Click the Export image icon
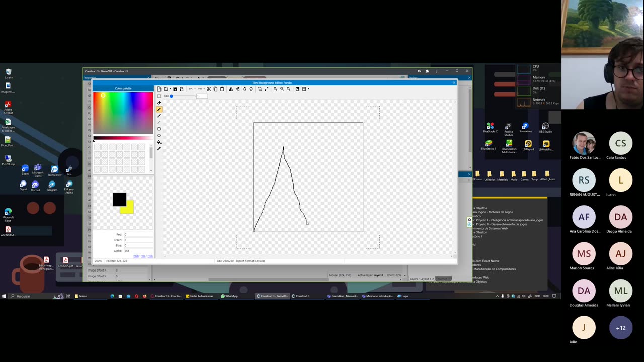Image resolution: width=644 pixels, height=362 pixels. point(182,89)
